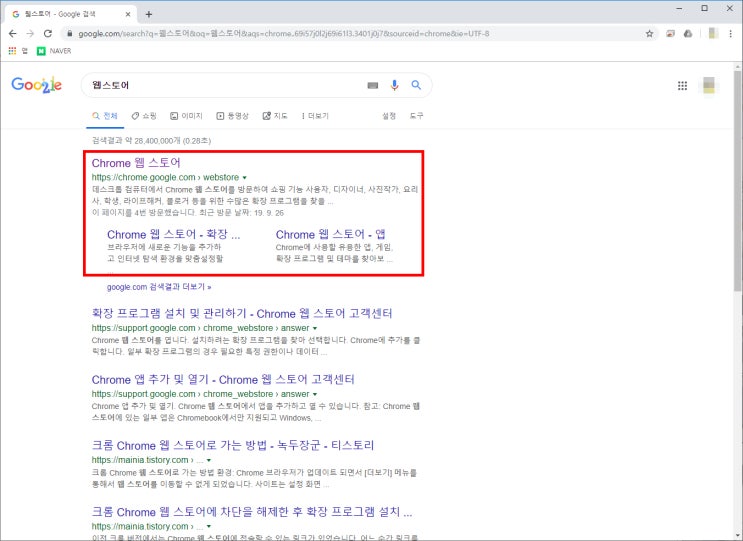743x541 pixels.
Task: Expand dropdown arrow beside chrome.google.com › webstore
Action: 245,178
